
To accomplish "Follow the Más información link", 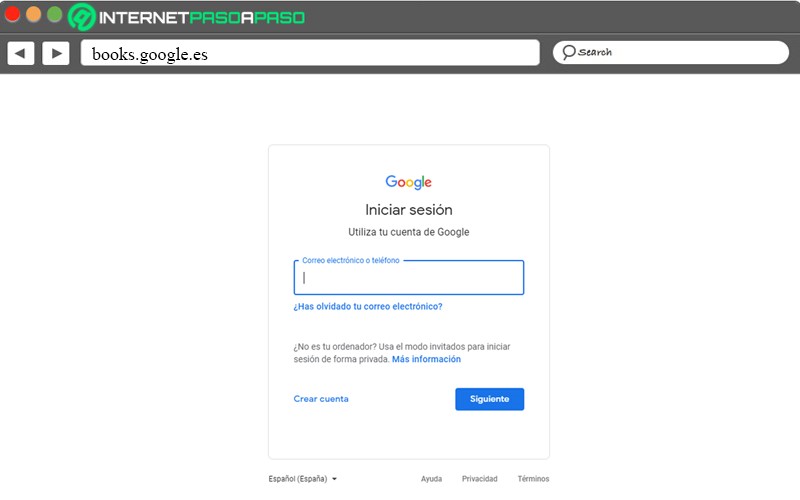I will pos(426,359).
